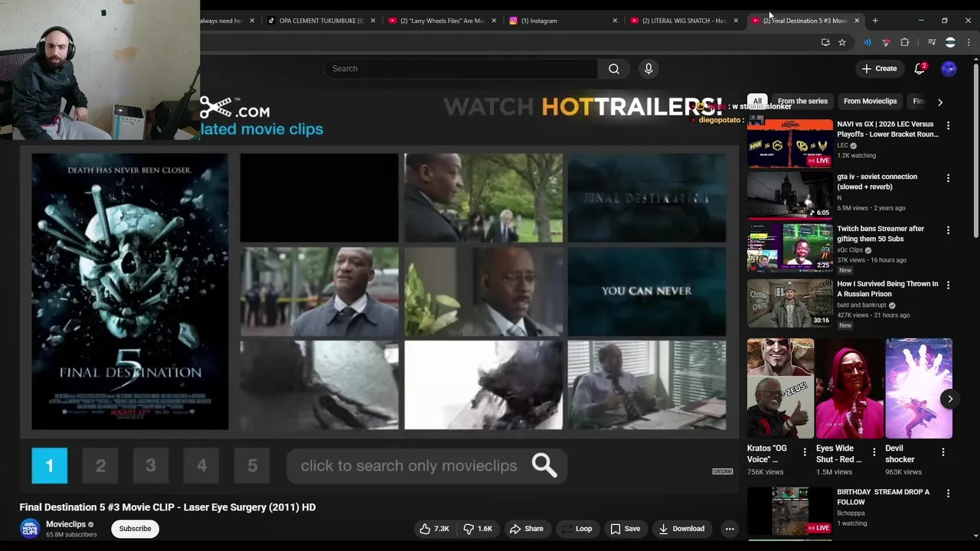Open a new browser tab with plus
Viewport: 980px width, 551px height.
875,21
